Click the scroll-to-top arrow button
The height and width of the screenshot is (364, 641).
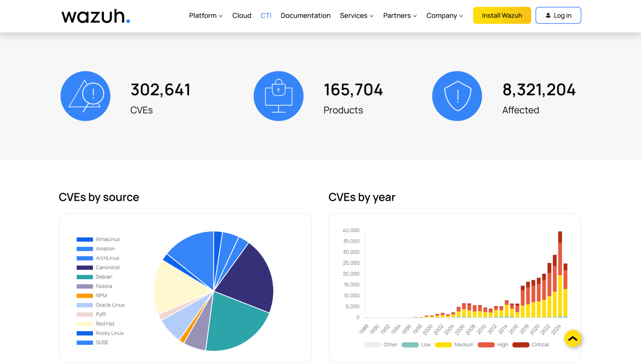[x=573, y=338]
